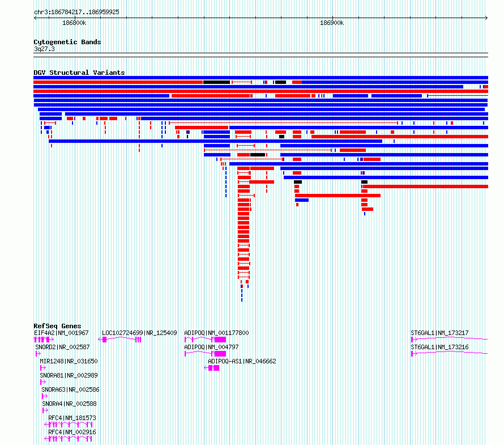The height and width of the screenshot is (445, 504).
Task: Open the ADIPOQ-AS1|NR_046662 gene label
Action: click(242, 361)
